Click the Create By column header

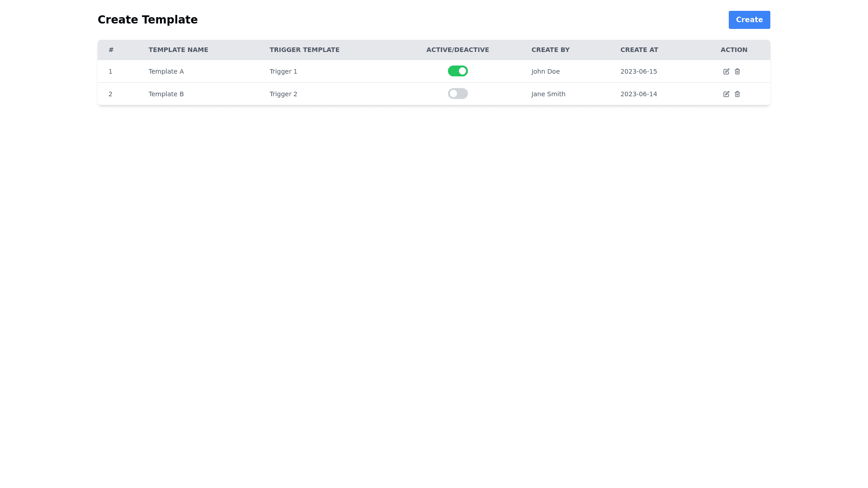(x=550, y=50)
